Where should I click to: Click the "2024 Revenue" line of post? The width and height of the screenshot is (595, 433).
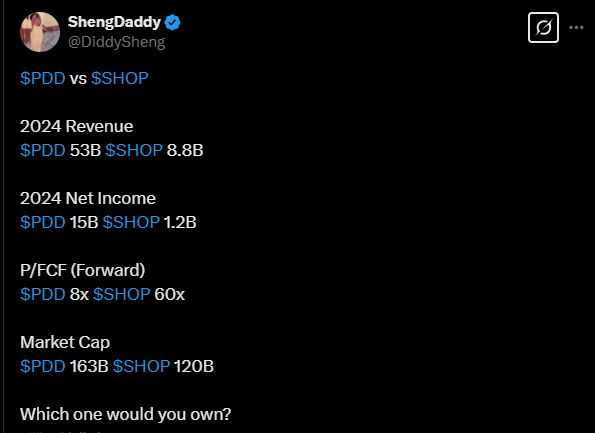(x=76, y=126)
